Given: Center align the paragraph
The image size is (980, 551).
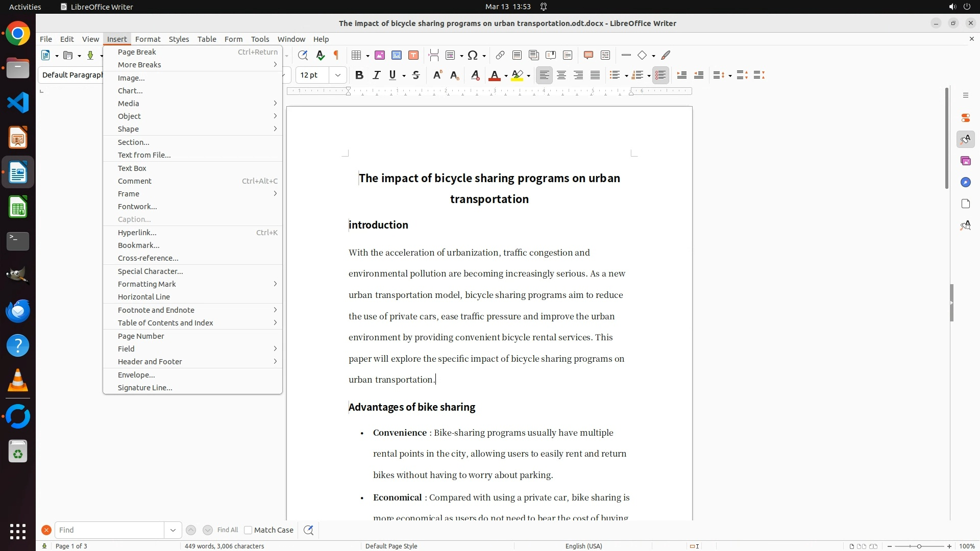Looking at the screenshot, I should pyautogui.click(x=561, y=76).
